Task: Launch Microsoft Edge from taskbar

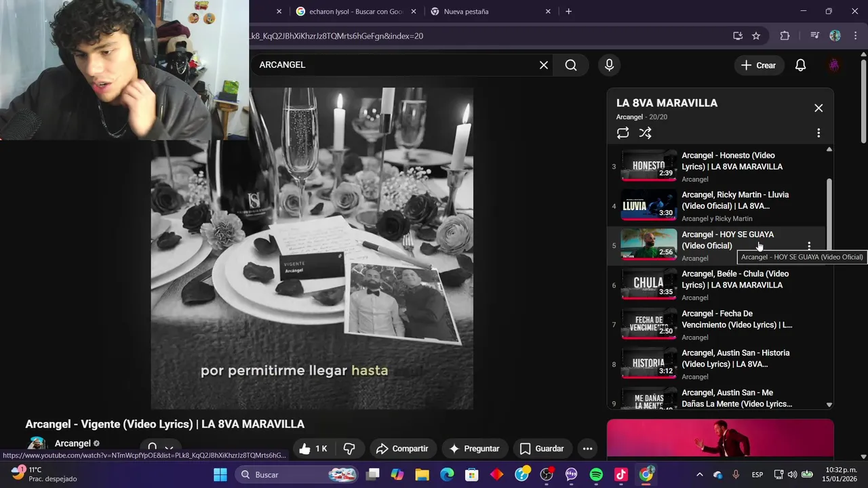Action: pos(447,474)
